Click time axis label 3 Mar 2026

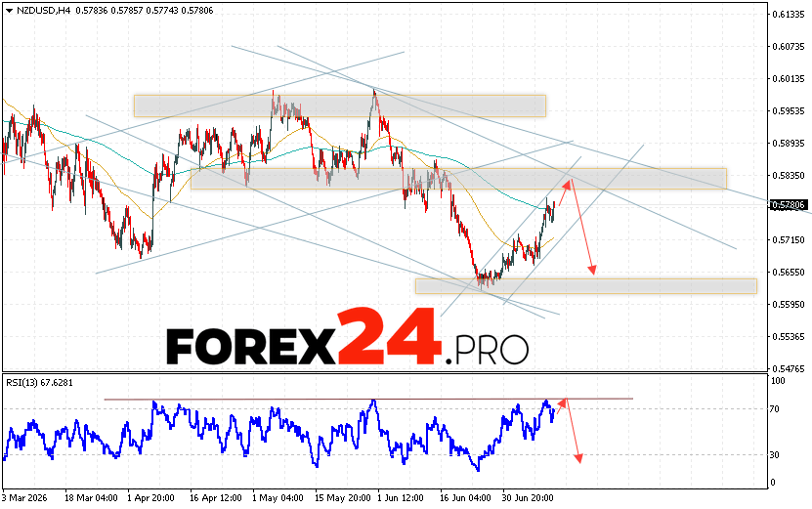coord(24,498)
